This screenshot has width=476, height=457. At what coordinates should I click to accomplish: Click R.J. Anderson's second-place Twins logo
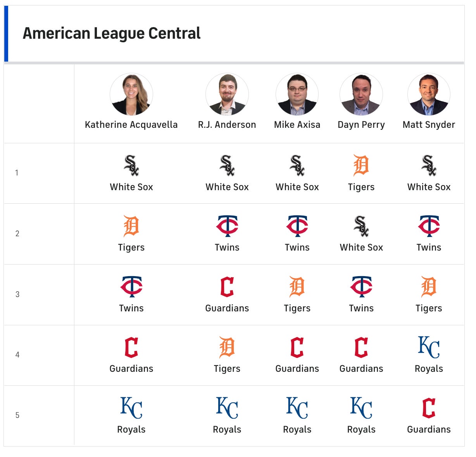(227, 226)
